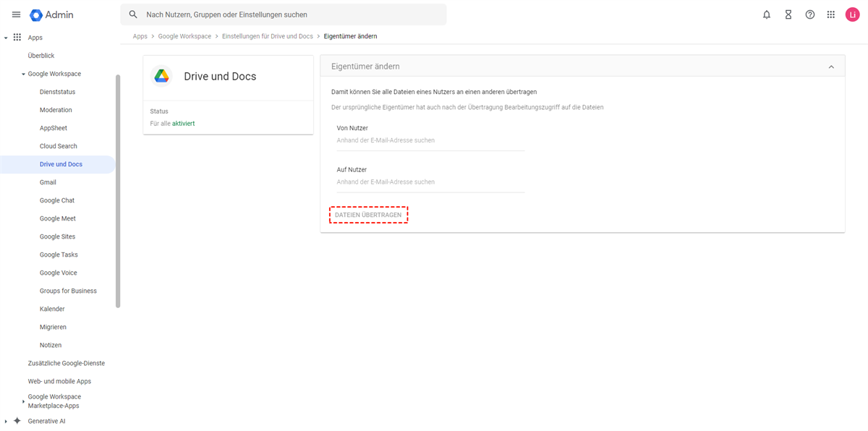868x431 pixels.
Task: Click the Google Workspace breadcrumb link
Action: point(184,36)
